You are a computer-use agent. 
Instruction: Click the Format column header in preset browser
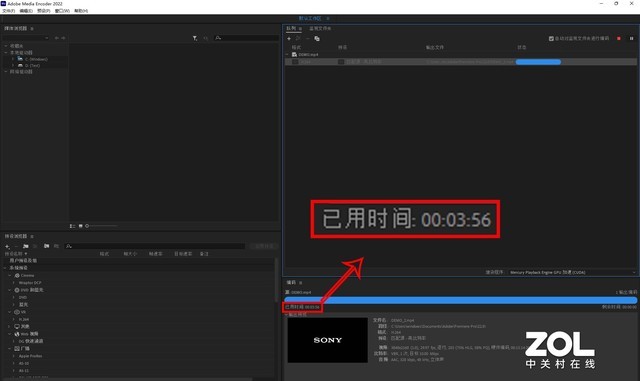(x=104, y=254)
